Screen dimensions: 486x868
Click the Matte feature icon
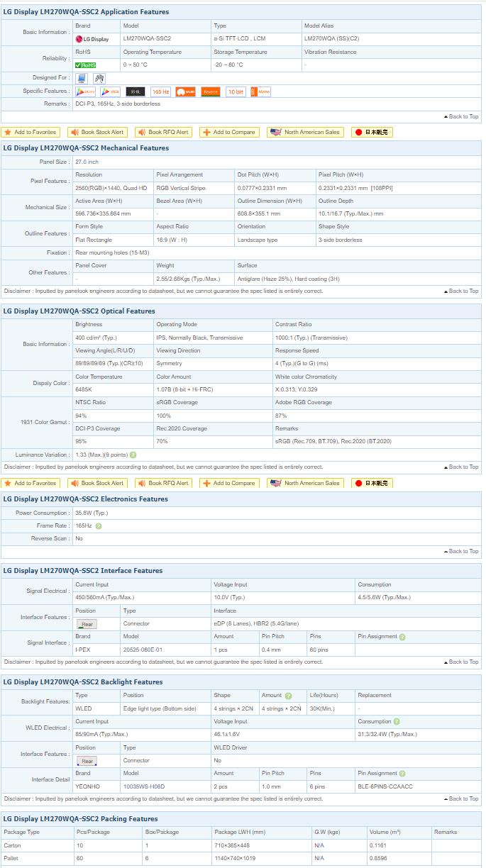260,91
